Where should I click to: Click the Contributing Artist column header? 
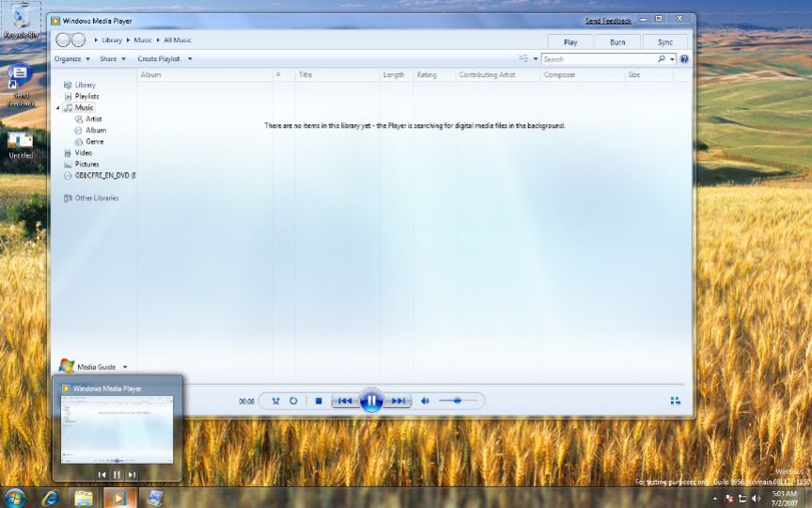point(497,75)
